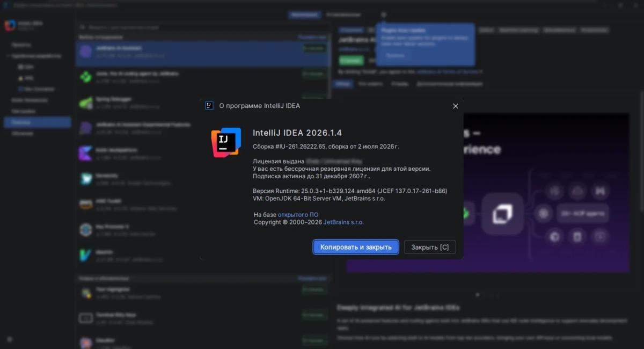
Task: Click the IntelliJ IDEA logo in welcome sidebar
Action: [x=10, y=25]
